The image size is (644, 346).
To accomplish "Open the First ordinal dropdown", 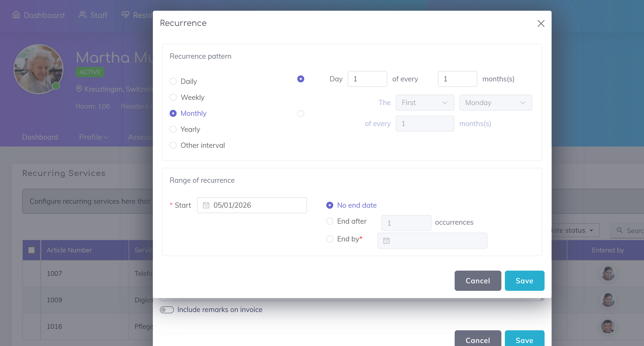I will (424, 102).
